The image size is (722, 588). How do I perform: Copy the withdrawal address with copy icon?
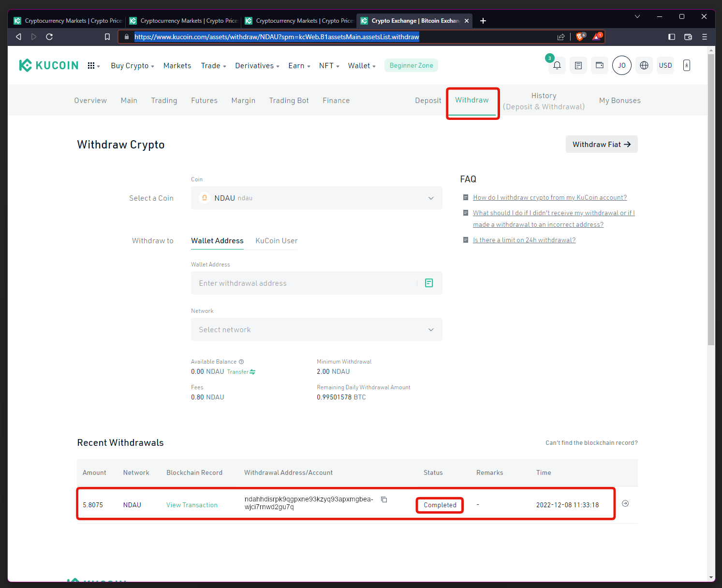click(x=384, y=500)
